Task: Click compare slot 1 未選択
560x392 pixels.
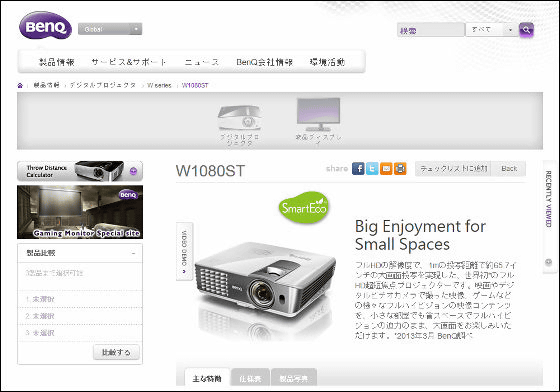Action: click(x=40, y=299)
